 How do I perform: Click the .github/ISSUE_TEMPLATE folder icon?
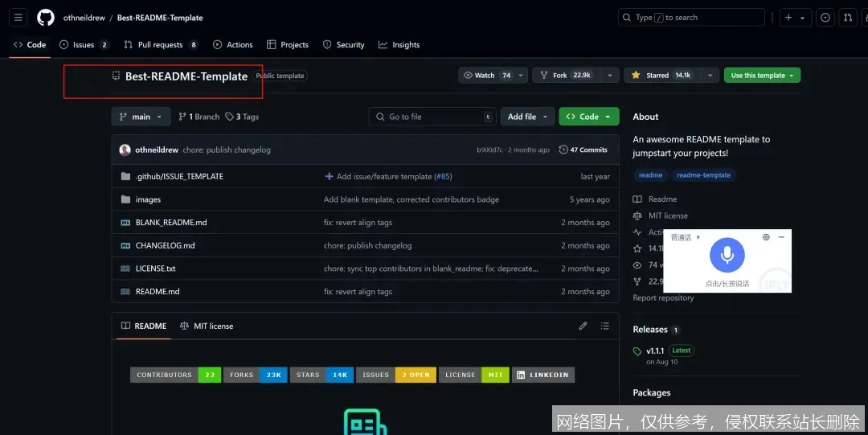(125, 176)
